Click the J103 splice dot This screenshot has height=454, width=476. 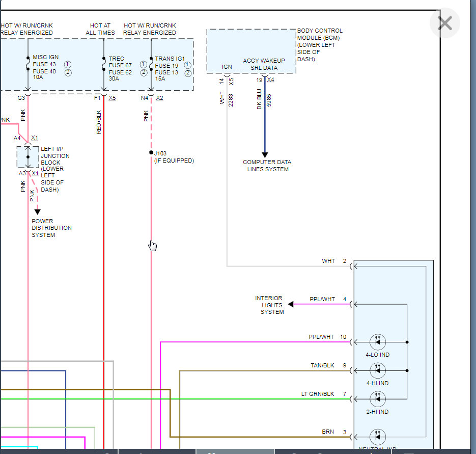click(151, 152)
